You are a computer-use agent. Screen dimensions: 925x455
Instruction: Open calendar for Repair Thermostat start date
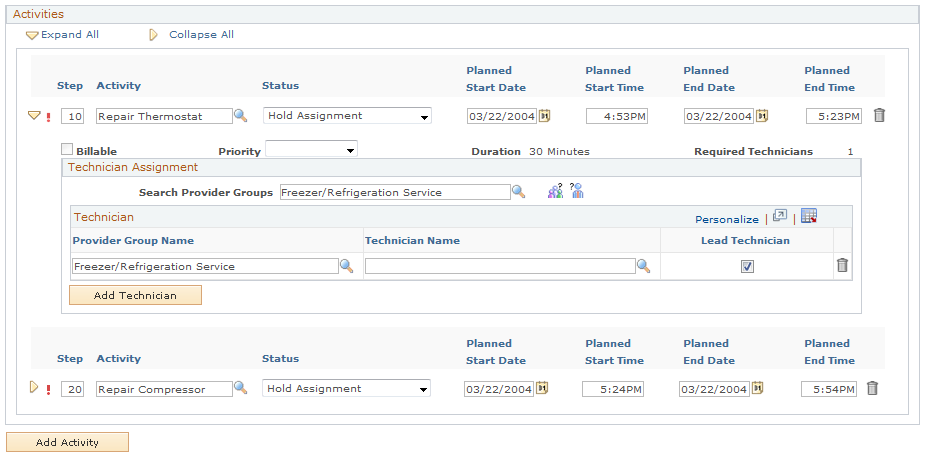click(545, 116)
